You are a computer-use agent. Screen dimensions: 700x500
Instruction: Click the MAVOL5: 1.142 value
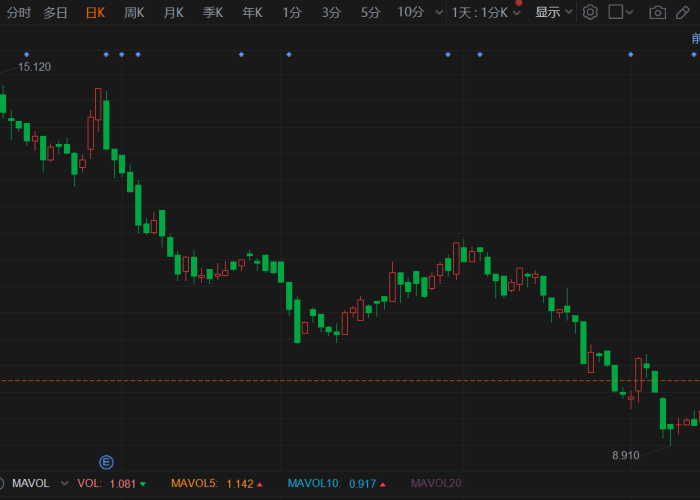[212, 483]
